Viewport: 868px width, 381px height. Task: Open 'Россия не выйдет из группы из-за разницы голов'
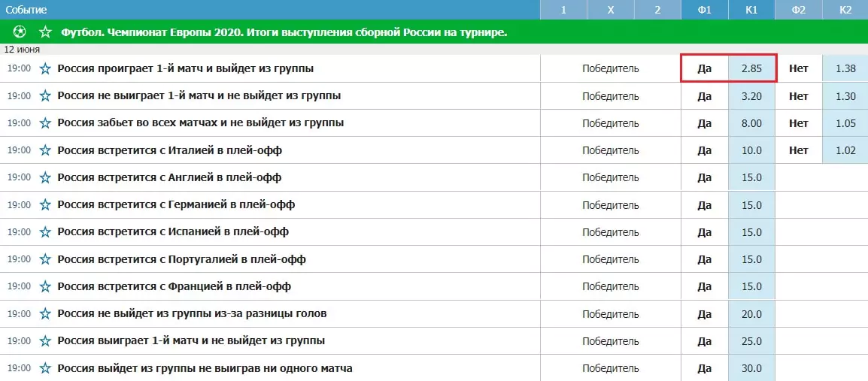(192, 313)
